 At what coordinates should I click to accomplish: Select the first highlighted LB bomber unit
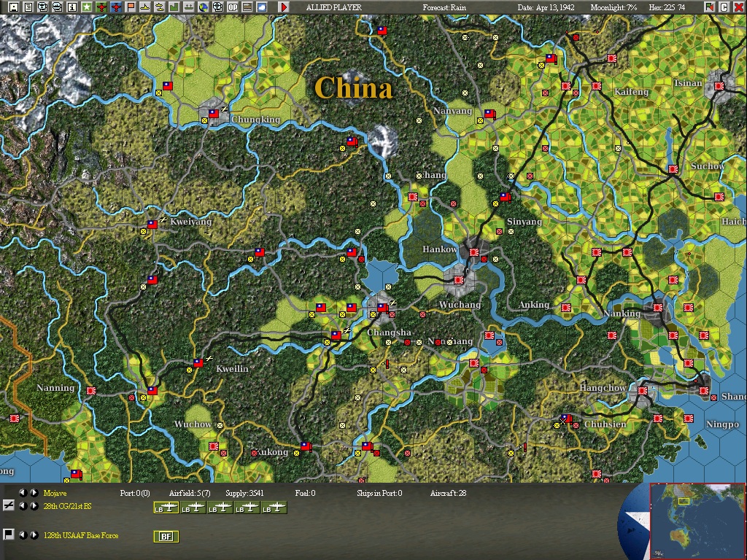(166, 507)
